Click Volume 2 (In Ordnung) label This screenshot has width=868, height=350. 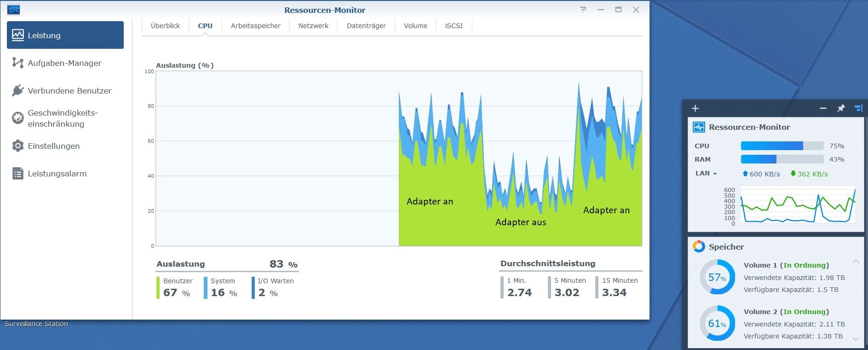tap(786, 312)
